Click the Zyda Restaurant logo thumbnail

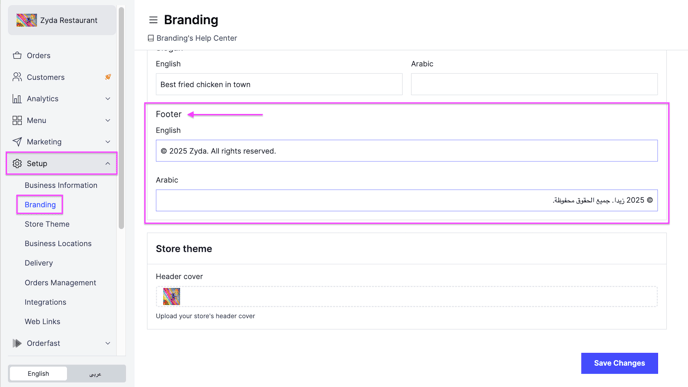pyautogui.click(x=26, y=20)
